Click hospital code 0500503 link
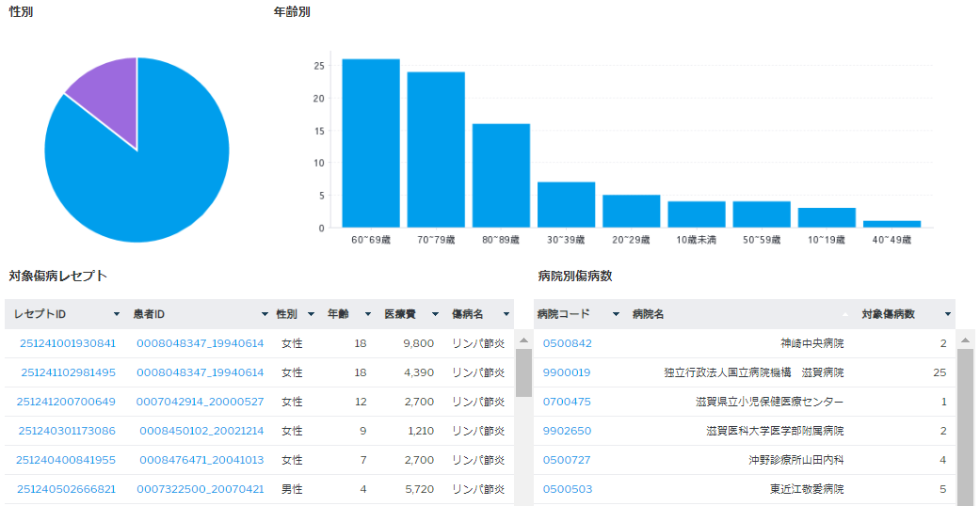This screenshot has width=980, height=506. click(567, 489)
